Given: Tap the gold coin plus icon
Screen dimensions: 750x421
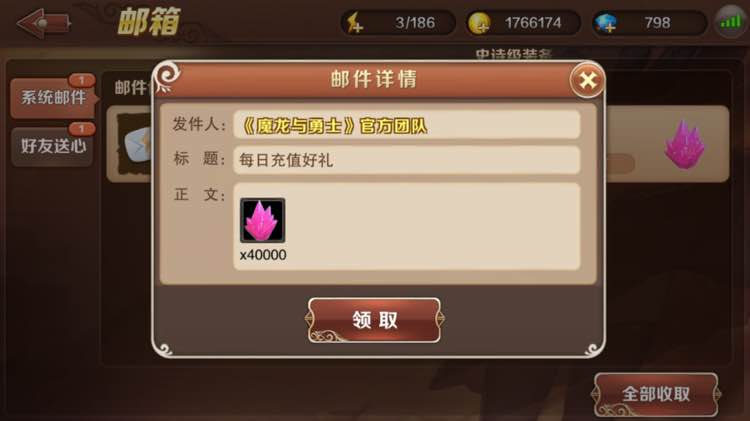Looking at the screenshot, I should click(x=479, y=23).
